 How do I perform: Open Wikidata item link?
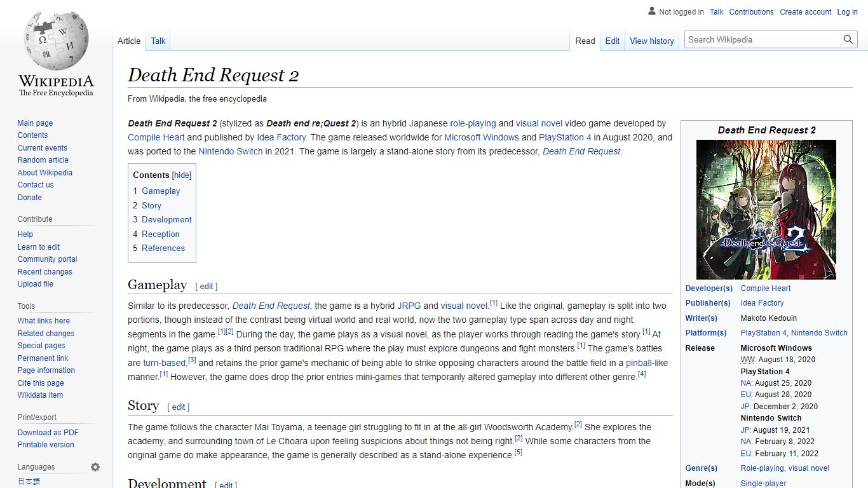pyautogui.click(x=40, y=395)
